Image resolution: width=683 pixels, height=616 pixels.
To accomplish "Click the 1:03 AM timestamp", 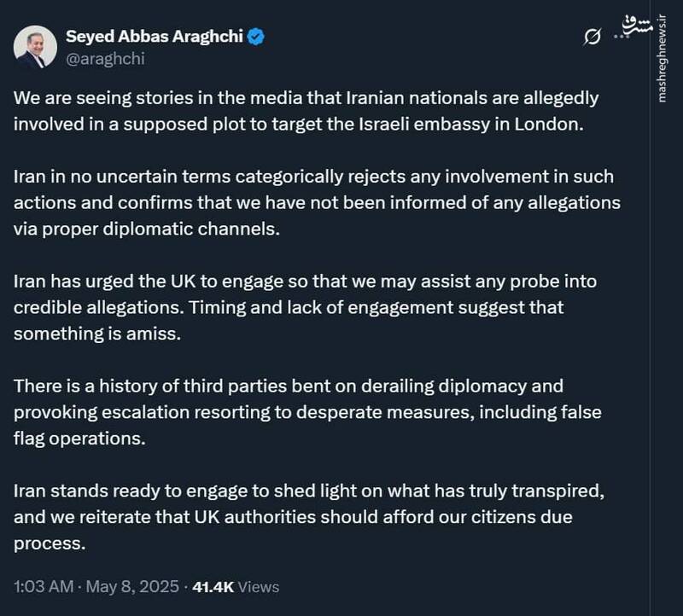I will coord(41,587).
